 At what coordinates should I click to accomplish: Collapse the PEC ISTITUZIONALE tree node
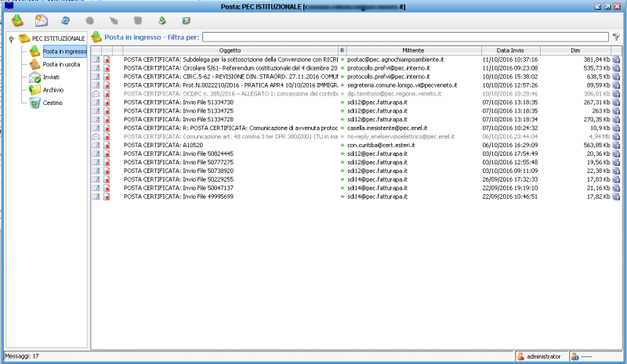11,38
